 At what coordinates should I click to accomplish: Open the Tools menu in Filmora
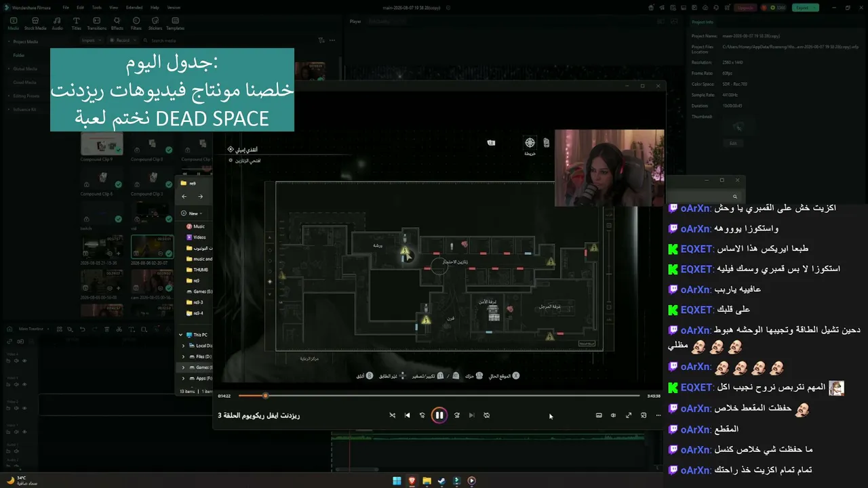coord(97,7)
